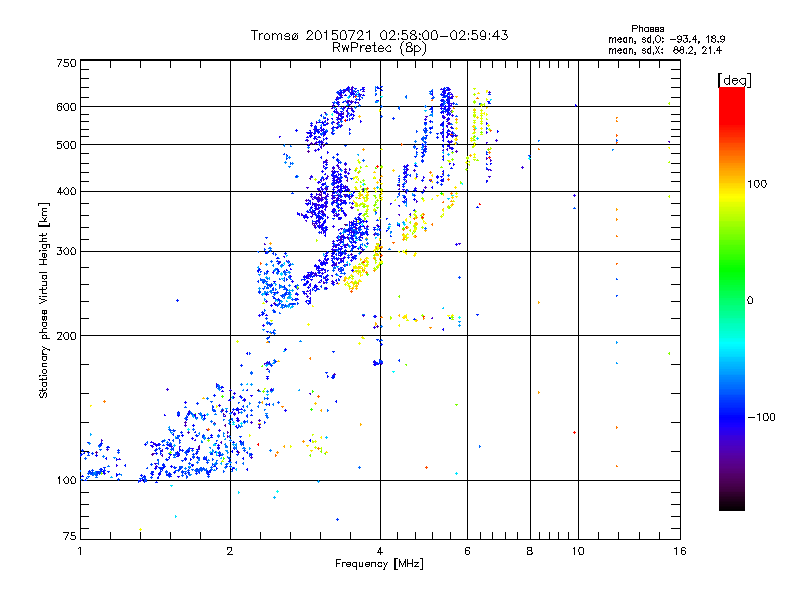Click the x-axis tick label "1"
This screenshot has height=600, width=800.
pyautogui.click(x=80, y=551)
